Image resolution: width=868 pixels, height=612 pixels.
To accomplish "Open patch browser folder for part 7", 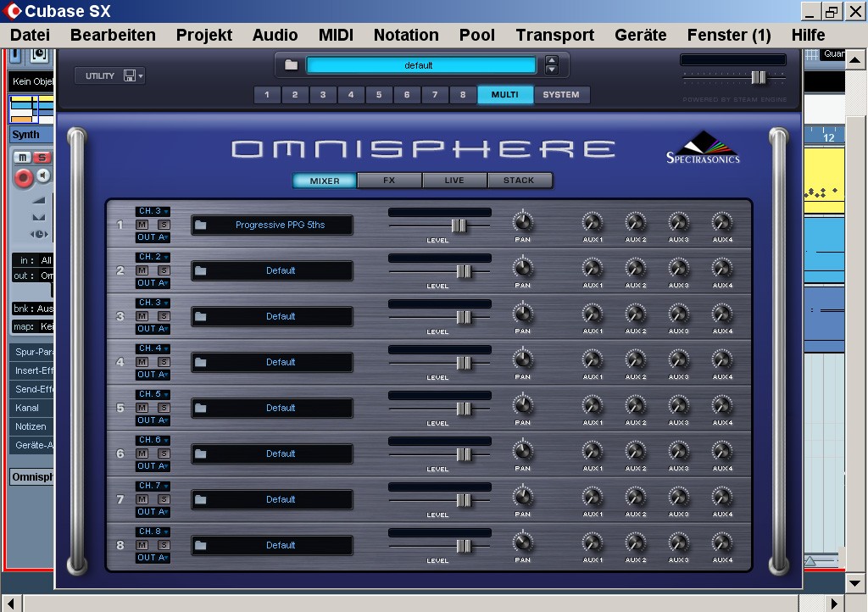I will [201, 499].
